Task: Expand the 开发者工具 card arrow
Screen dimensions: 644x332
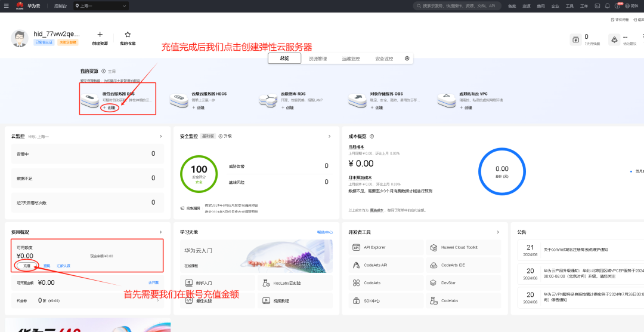Action: pos(498,232)
